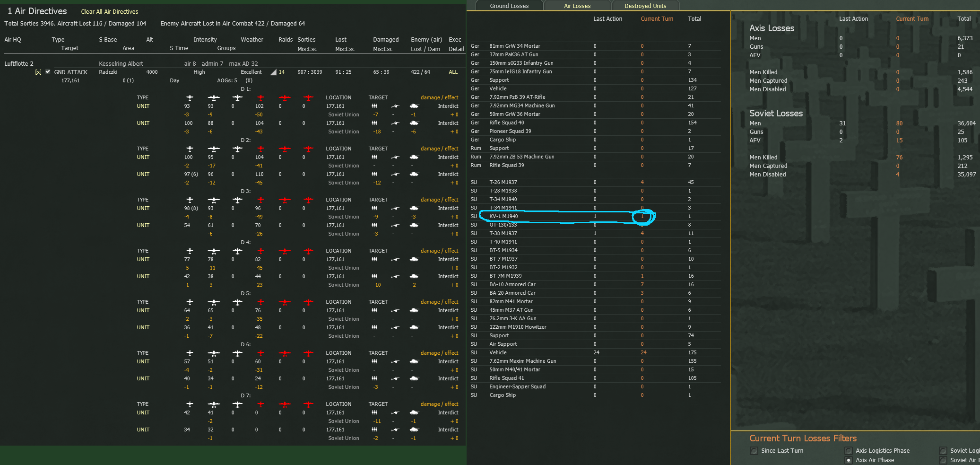Click the last red plane icon under D 7
Image resolution: width=980 pixels, height=465 pixels.
[x=308, y=404]
